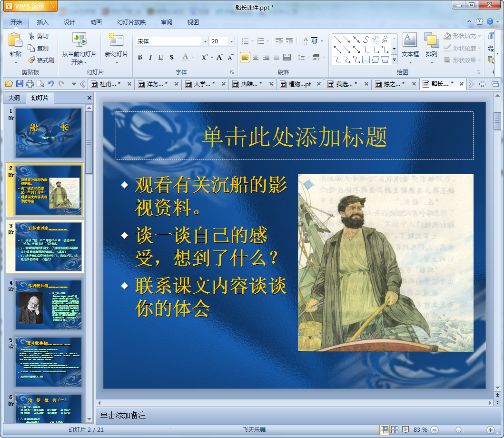Toggle Bold formatting
This screenshot has width=504, height=438.
tap(140, 57)
